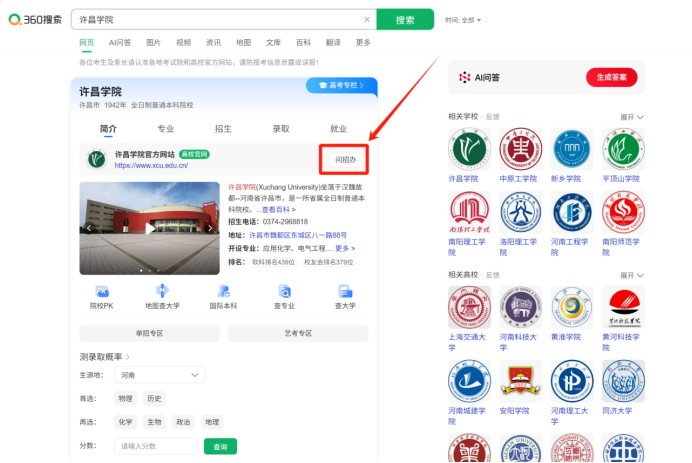
Task: Click the red 生成答案 button
Action: (612, 77)
